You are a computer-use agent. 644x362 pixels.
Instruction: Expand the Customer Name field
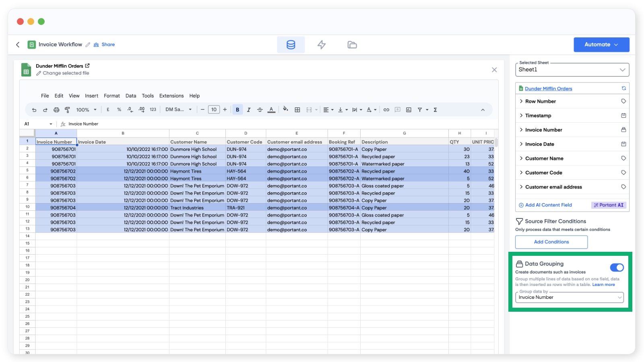(x=521, y=158)
